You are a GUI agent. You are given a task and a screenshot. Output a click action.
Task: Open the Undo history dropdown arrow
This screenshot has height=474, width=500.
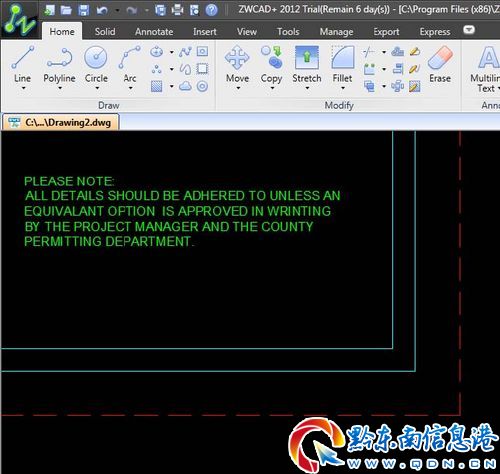point(117,11)
